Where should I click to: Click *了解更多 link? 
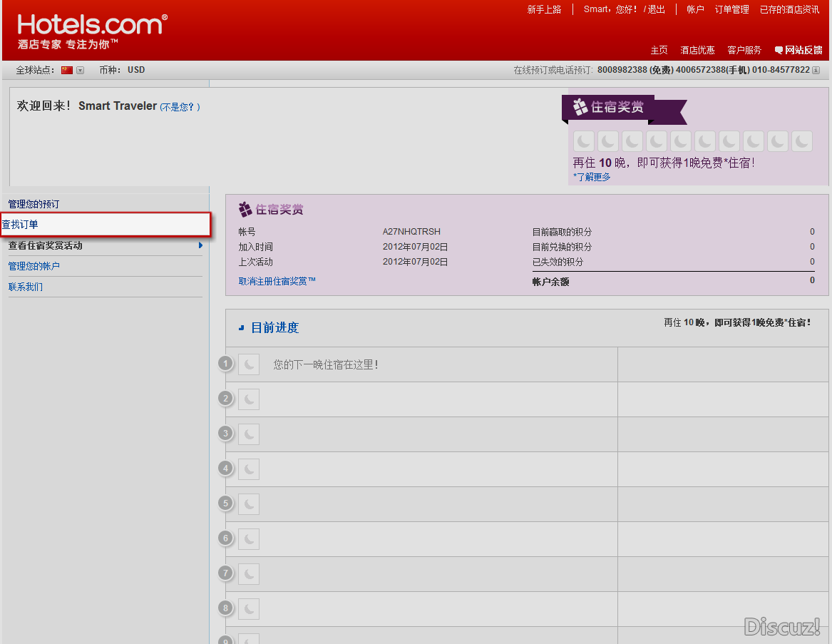click(592, 177)
